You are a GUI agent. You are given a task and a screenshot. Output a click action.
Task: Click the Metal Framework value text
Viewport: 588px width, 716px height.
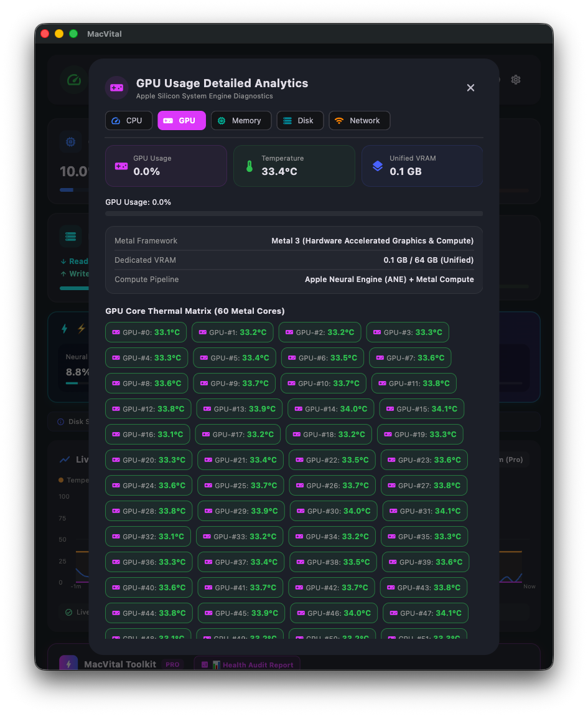[x=373, y=241]
